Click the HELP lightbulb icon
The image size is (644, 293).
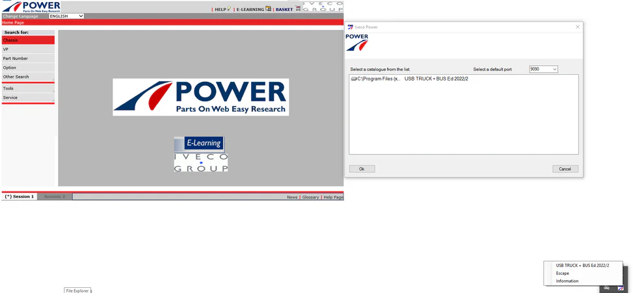[x=229, y=9]
